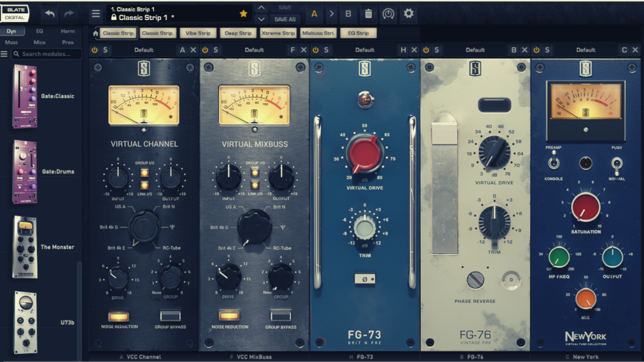Solo the New York module
644x362 pixels.
[547, 50]
